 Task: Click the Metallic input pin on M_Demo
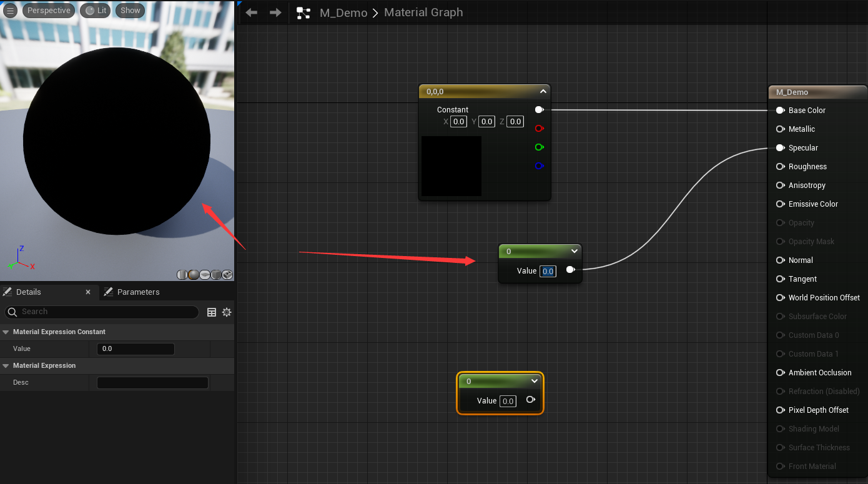780,129
